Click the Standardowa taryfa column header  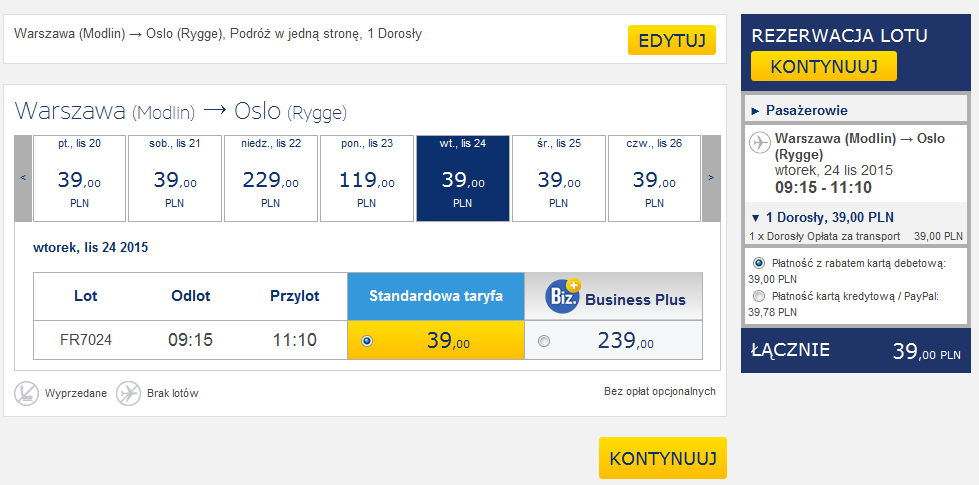(436, 296)
